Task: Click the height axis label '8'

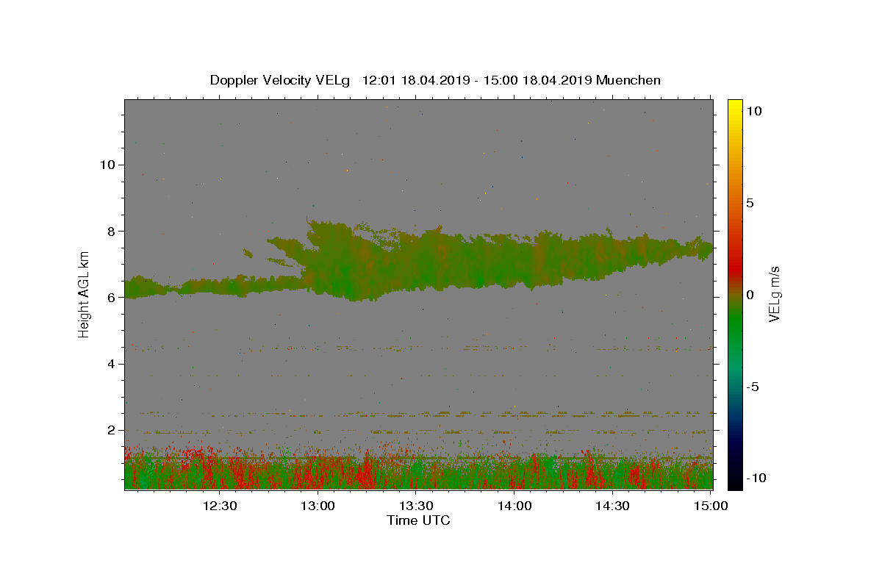Action: 112,231
